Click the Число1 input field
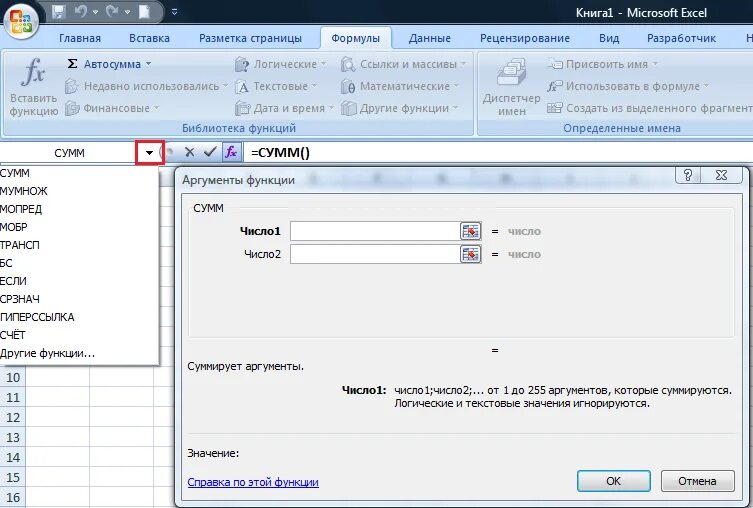The width and height of the screenshot is (753, 508). tap(375, 231)
